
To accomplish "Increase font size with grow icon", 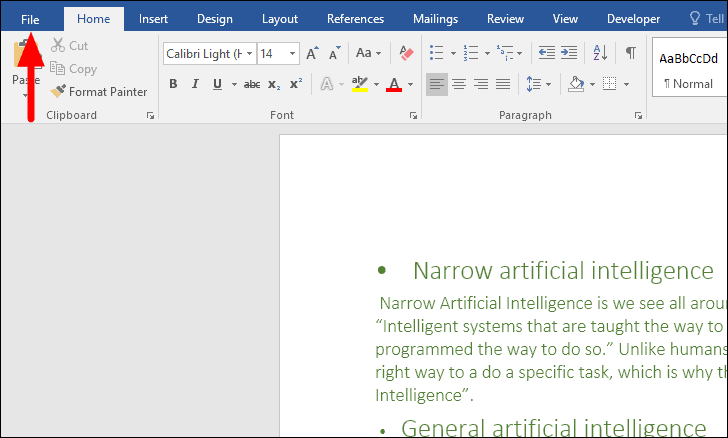I will [312, 53].
